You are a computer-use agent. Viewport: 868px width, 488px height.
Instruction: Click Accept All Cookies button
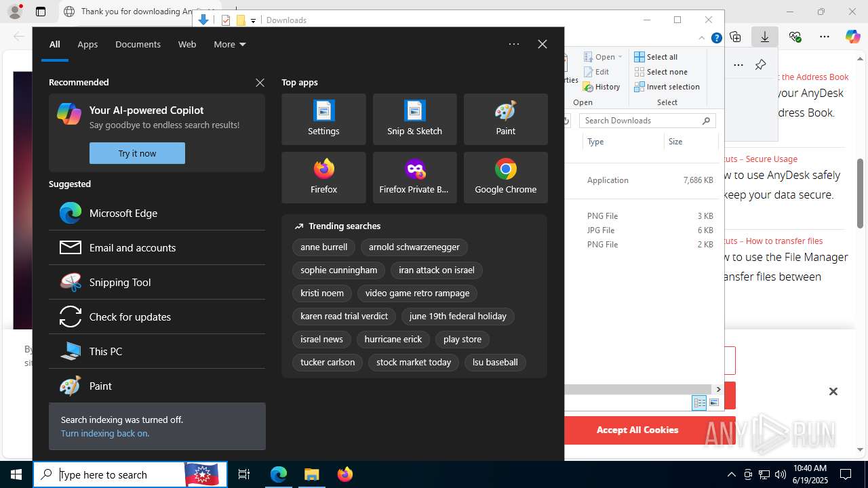(x=637, y=430)
